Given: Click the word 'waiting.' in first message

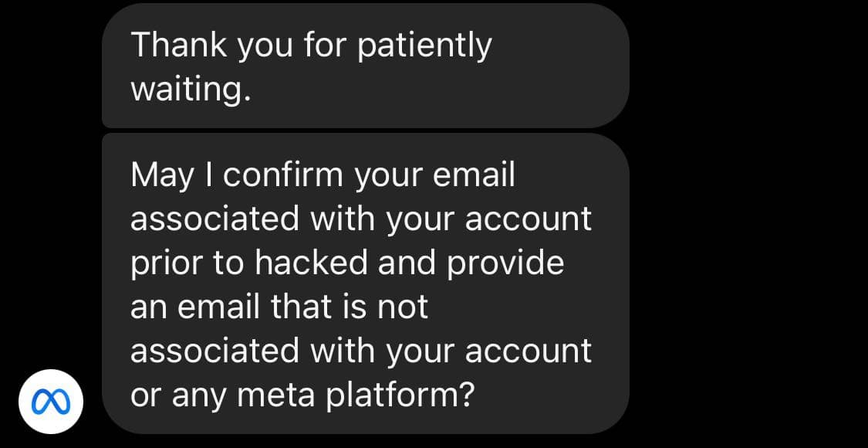Looking at the screenshot, I should pyautogui.click(x=191, y=89).
